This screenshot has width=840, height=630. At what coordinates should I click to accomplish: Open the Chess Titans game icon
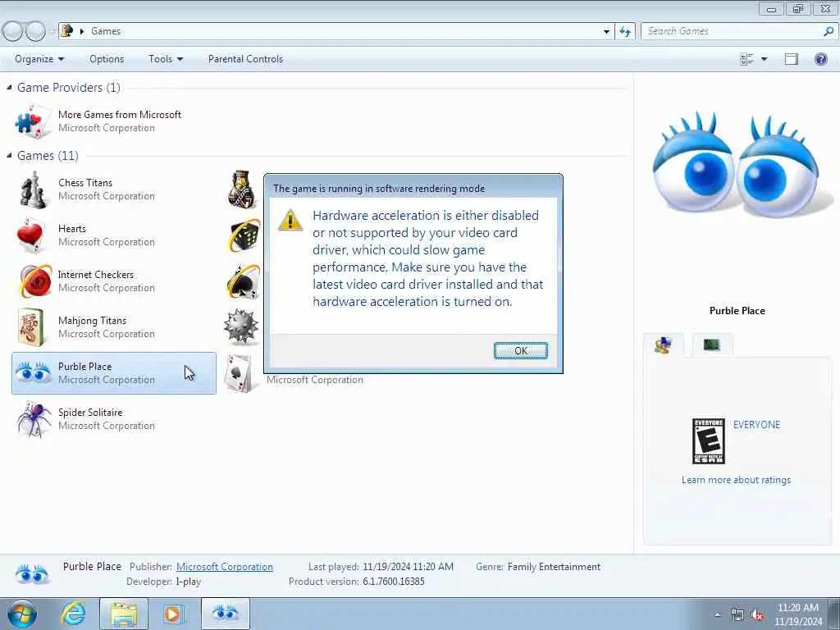point(33,189)
